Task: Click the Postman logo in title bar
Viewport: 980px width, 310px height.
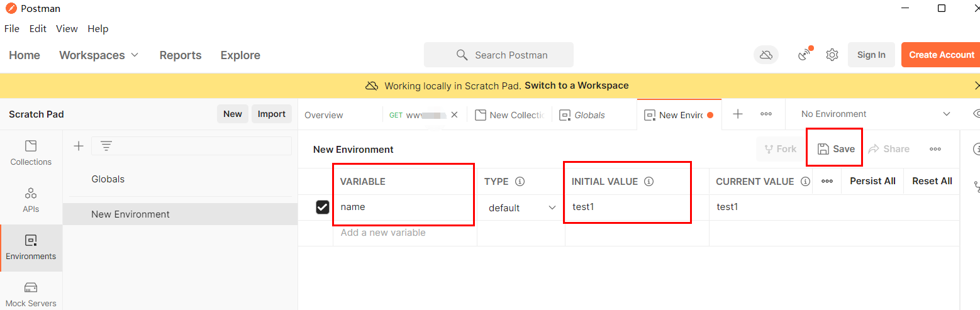Action: (x=11, y=9)
